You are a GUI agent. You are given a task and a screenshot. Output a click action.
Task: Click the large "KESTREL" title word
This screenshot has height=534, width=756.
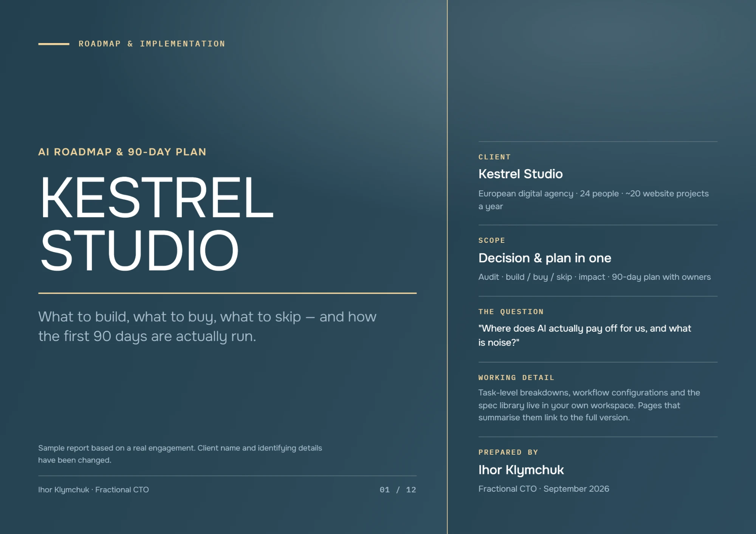point(157,197)
